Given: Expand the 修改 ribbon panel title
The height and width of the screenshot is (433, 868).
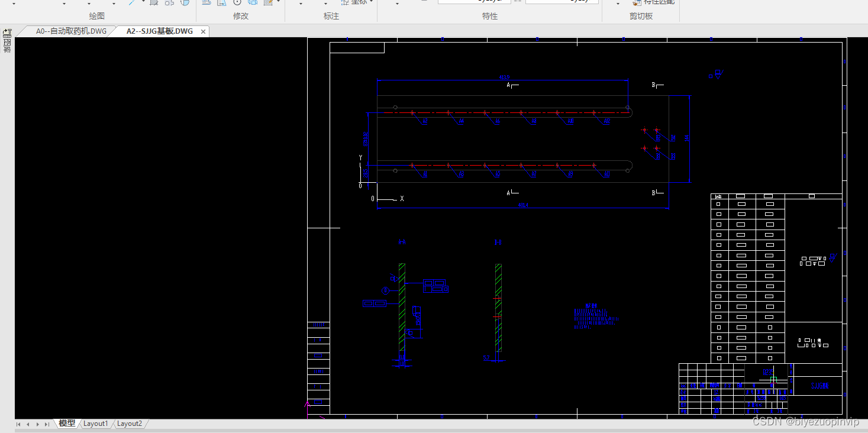Looking at the screenshot, I should 241,16.
